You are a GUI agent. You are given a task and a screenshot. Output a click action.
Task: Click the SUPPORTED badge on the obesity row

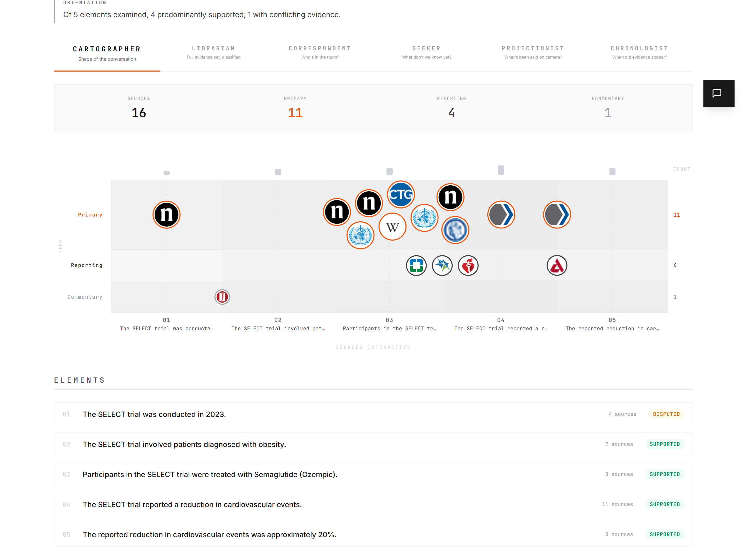pos(665,444)
